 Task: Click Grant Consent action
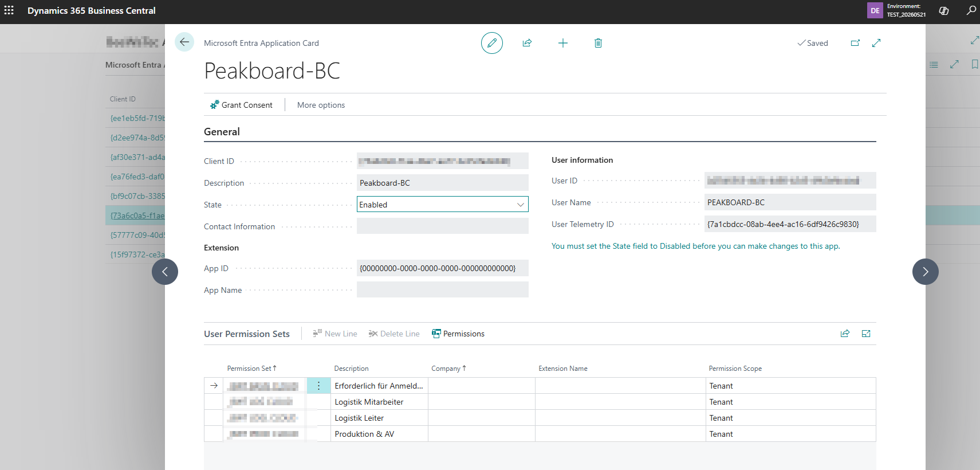(241, 105)
